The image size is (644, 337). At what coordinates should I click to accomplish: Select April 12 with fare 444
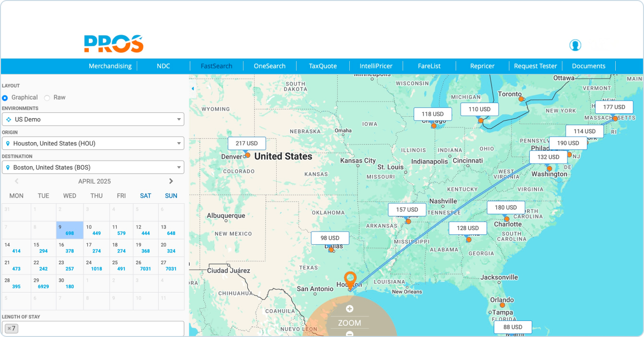point(145,230)
